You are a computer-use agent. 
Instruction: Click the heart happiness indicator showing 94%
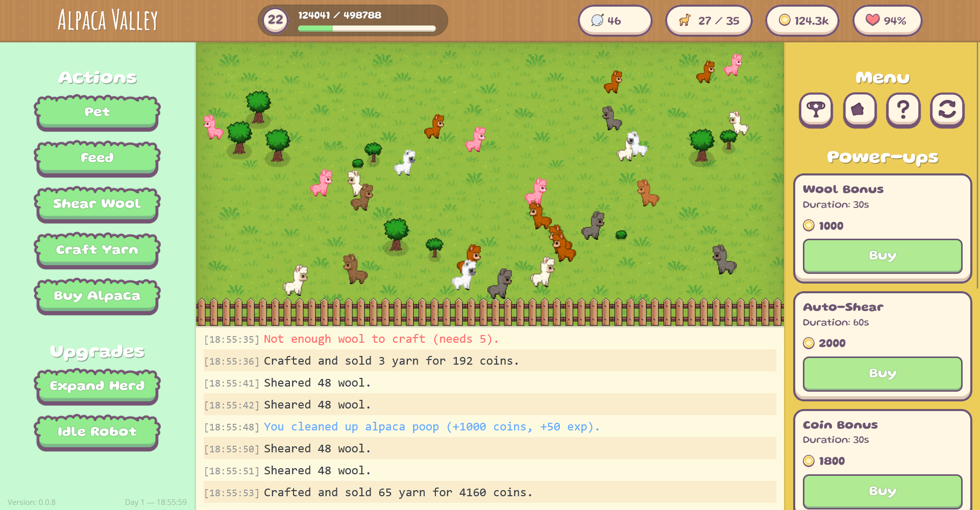pos(887,20)
